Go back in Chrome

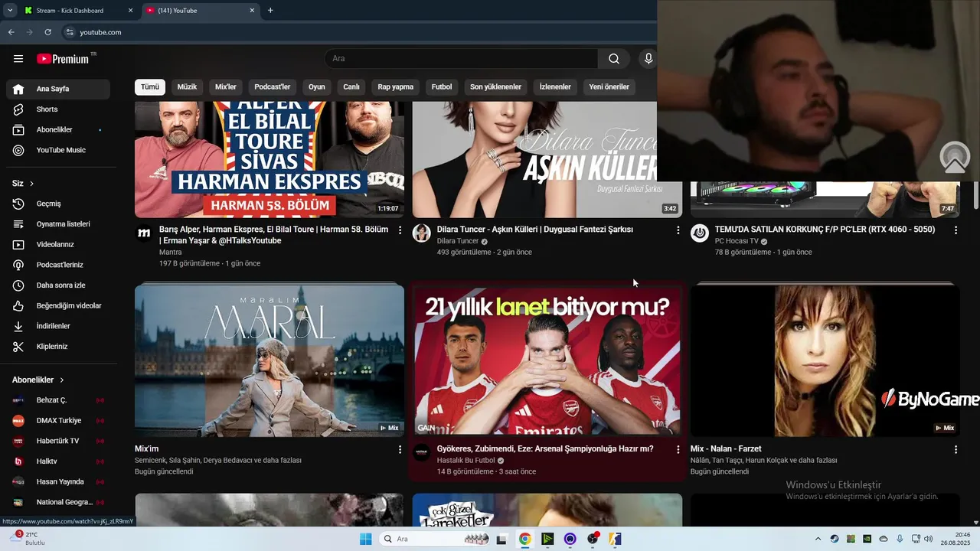tap(11, 32)
